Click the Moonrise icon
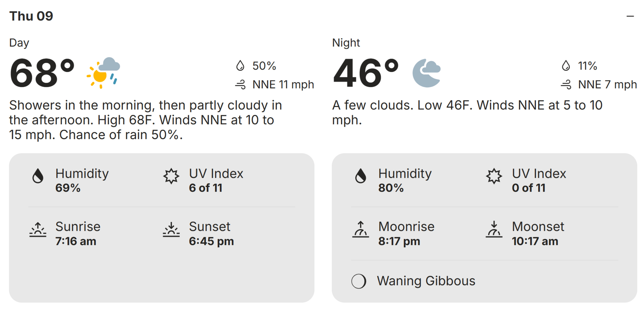This screenshot has width=644, height=310. coord(361,230)
